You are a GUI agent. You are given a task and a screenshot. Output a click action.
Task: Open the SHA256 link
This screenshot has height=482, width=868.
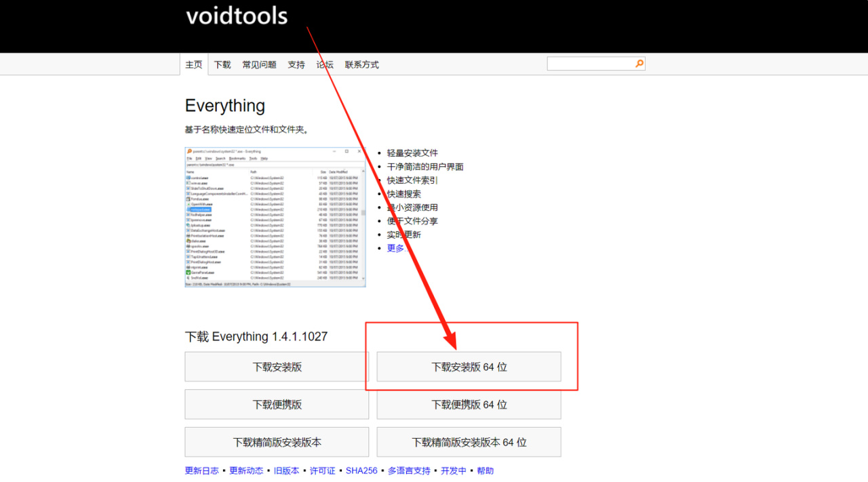click(x=361, y=470)
